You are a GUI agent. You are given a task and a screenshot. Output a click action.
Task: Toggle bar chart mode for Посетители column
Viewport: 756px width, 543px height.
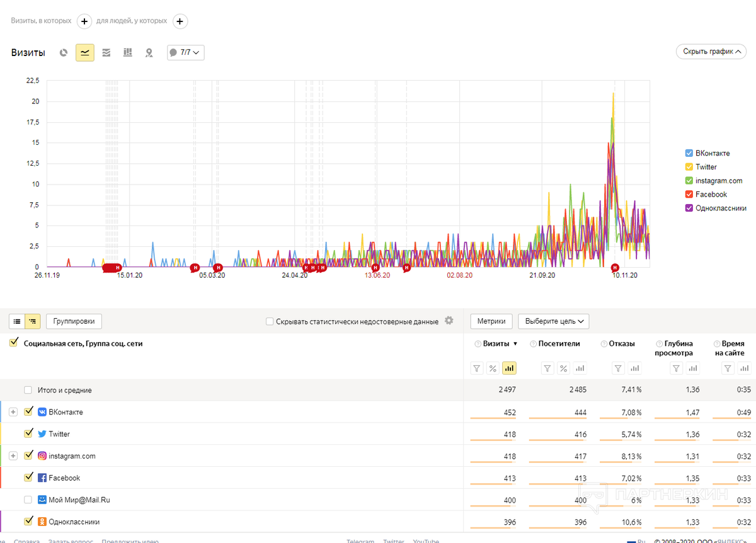tap(580, 368)
